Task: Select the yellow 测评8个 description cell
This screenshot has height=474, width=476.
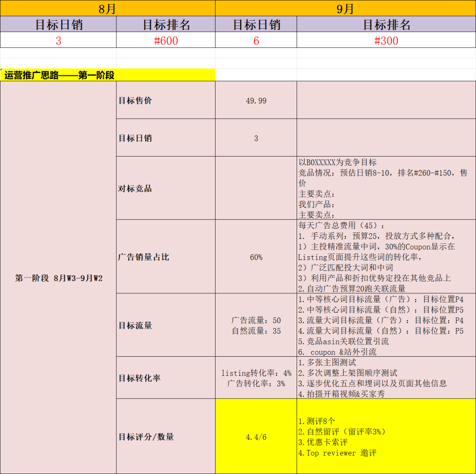Action: coord(386,437)
